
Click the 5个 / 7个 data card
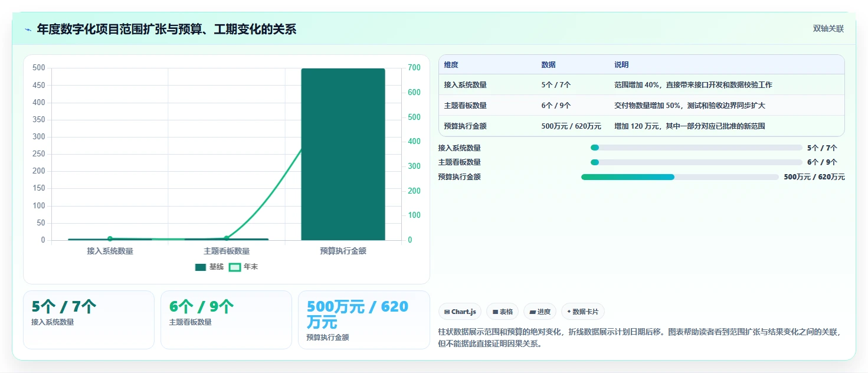pos(89,320)
